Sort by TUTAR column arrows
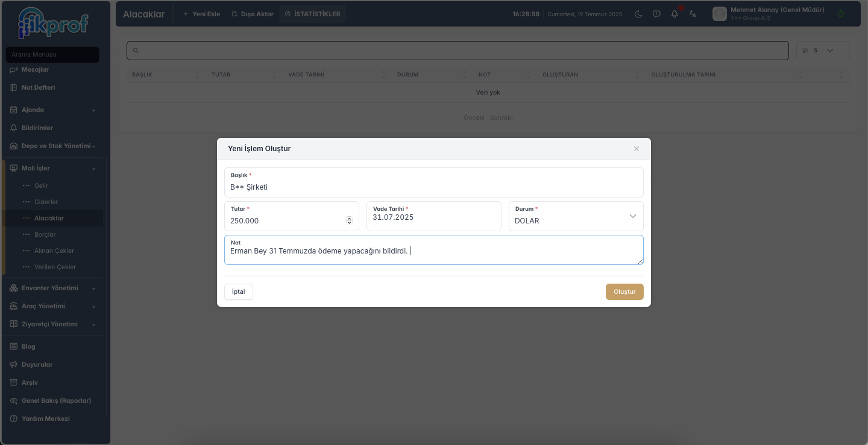 coord(274,75)
